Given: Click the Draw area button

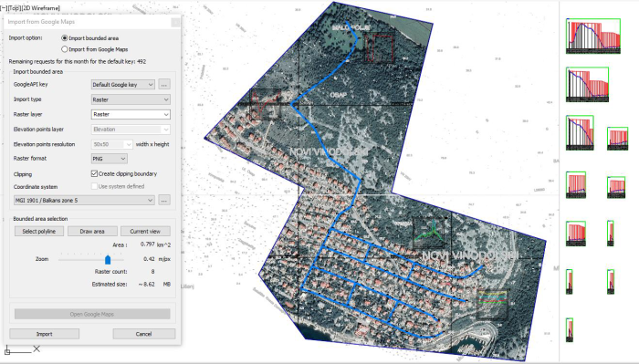Looking at the screenshot, I should [x=92, y=232].
